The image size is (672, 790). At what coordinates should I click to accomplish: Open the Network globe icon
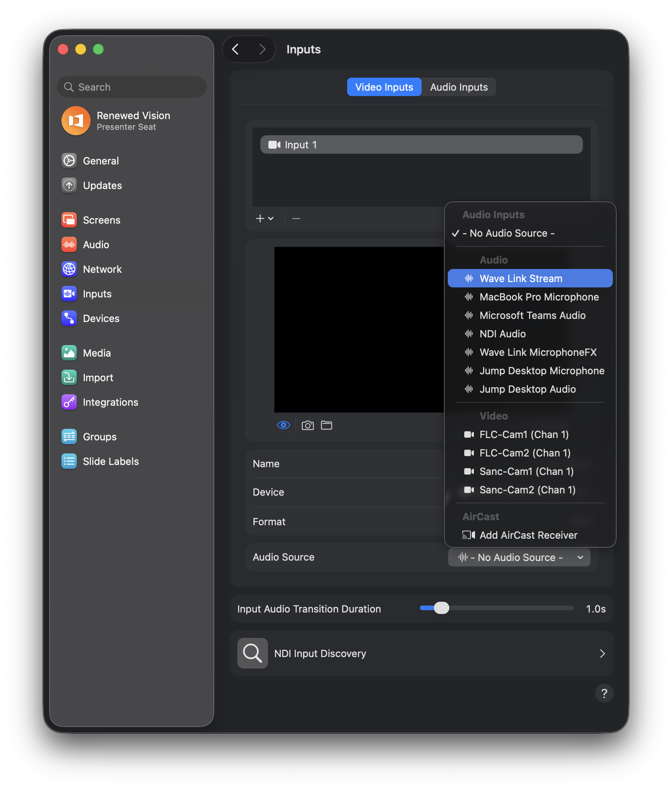69,269
